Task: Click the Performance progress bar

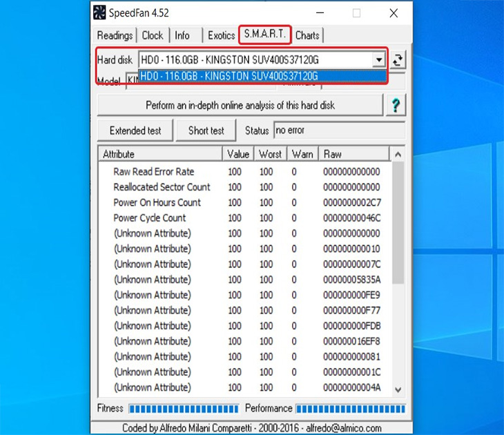Action: [x=350, y=409]
